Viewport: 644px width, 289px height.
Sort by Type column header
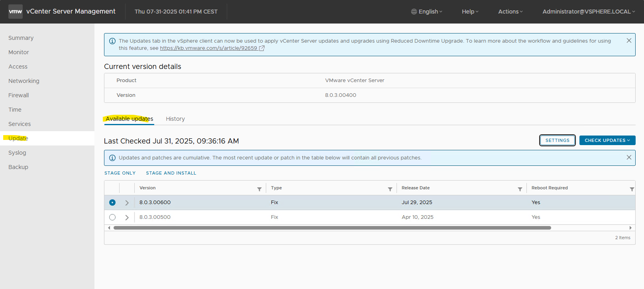click(277, 188)
